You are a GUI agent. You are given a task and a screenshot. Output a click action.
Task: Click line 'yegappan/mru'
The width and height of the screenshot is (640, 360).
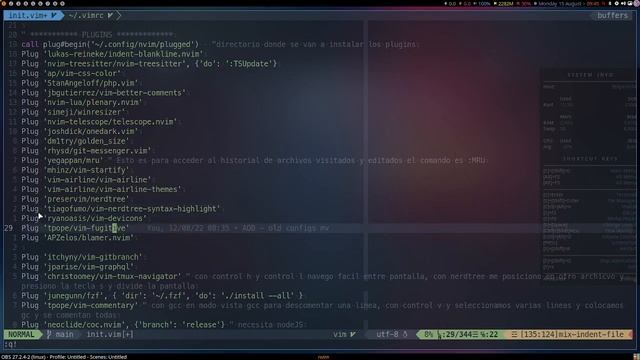[62, 160]
